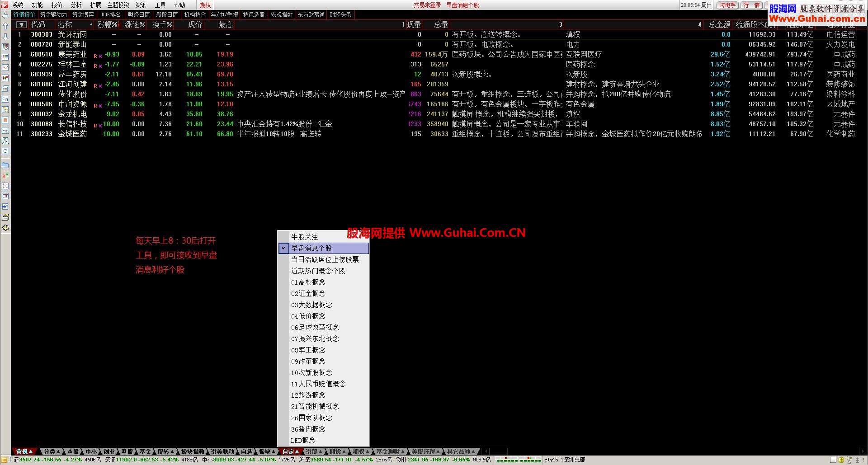The image size is (868, 465).
Task: Click the red application logo at top-left
Action: pos(5,5)
